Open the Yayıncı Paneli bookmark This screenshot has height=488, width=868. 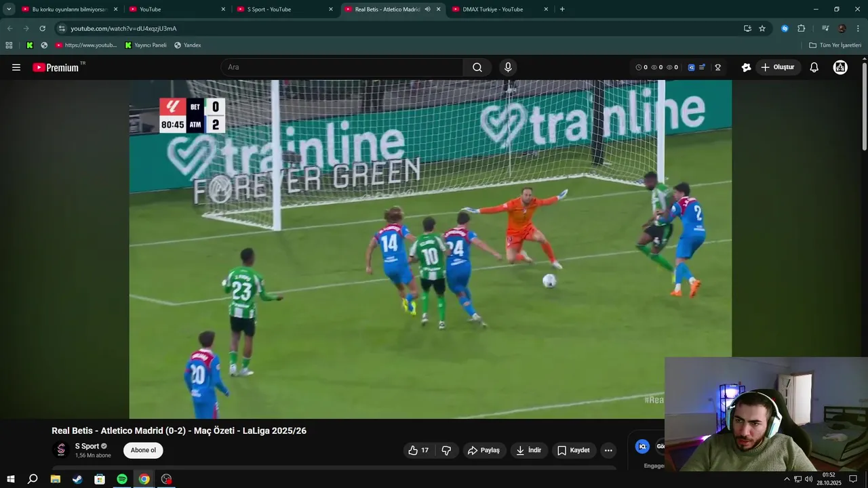click(x=146, y=45)
